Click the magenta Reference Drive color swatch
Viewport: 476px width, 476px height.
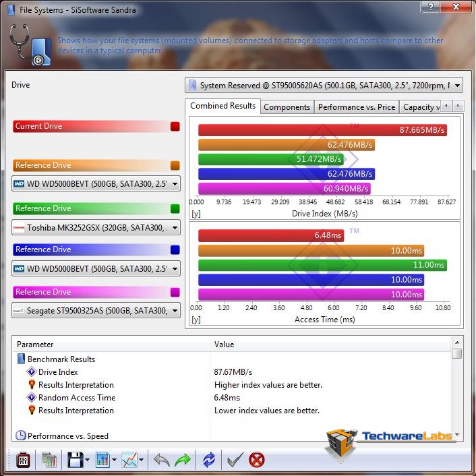pos(175,292)
